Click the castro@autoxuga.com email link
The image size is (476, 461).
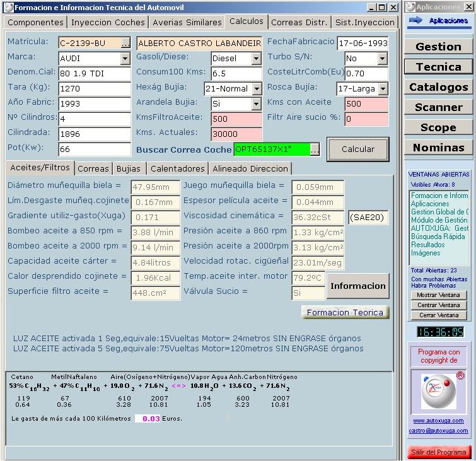(438, 431)
